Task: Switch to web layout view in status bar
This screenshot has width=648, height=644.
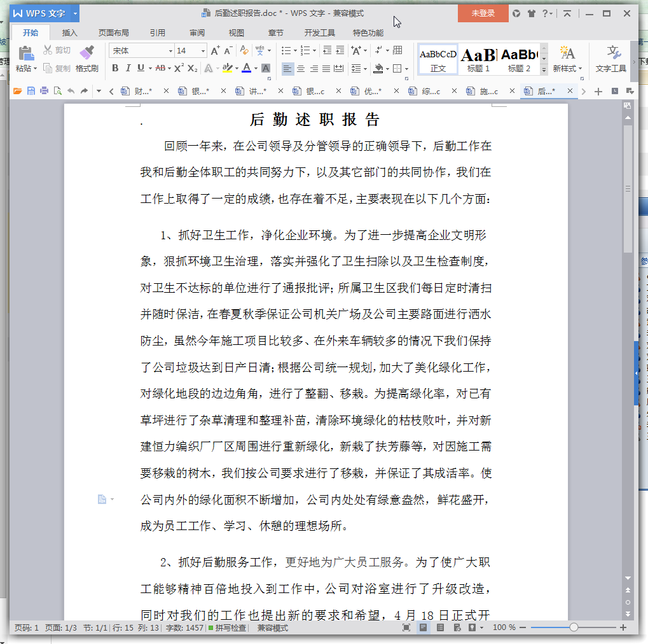Action: click(x=457, y=628)
